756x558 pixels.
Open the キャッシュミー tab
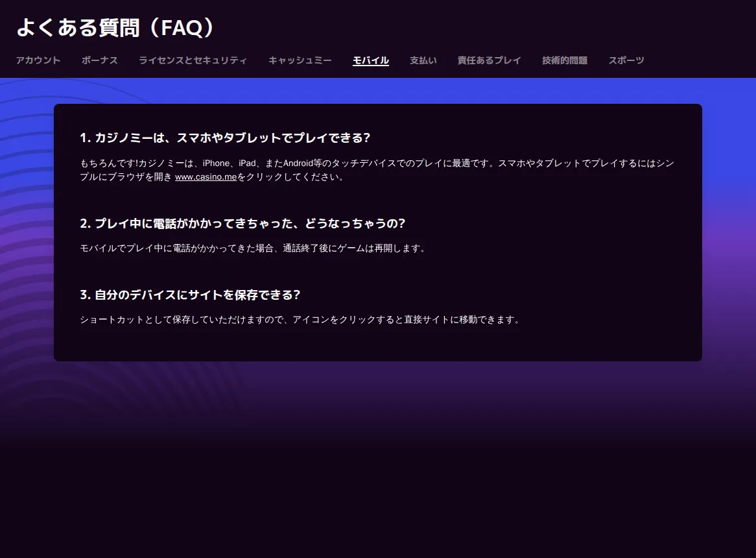point(300,60)
